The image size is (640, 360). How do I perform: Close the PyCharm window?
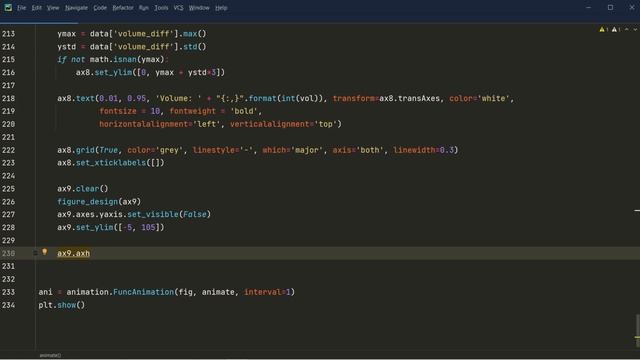(x=631, y=7)
